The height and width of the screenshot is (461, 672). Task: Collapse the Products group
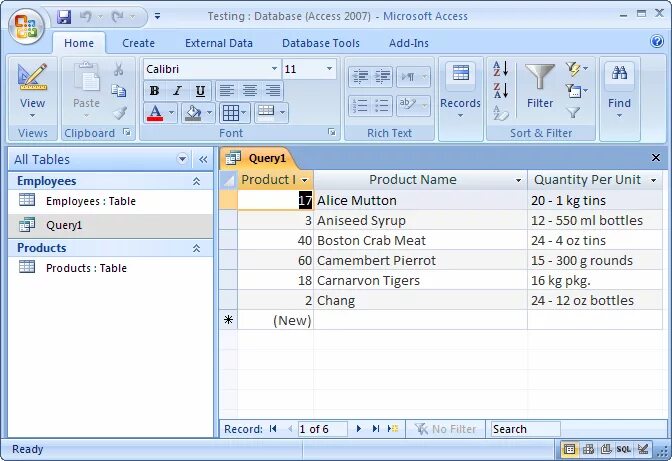click(x=196, y=248)
